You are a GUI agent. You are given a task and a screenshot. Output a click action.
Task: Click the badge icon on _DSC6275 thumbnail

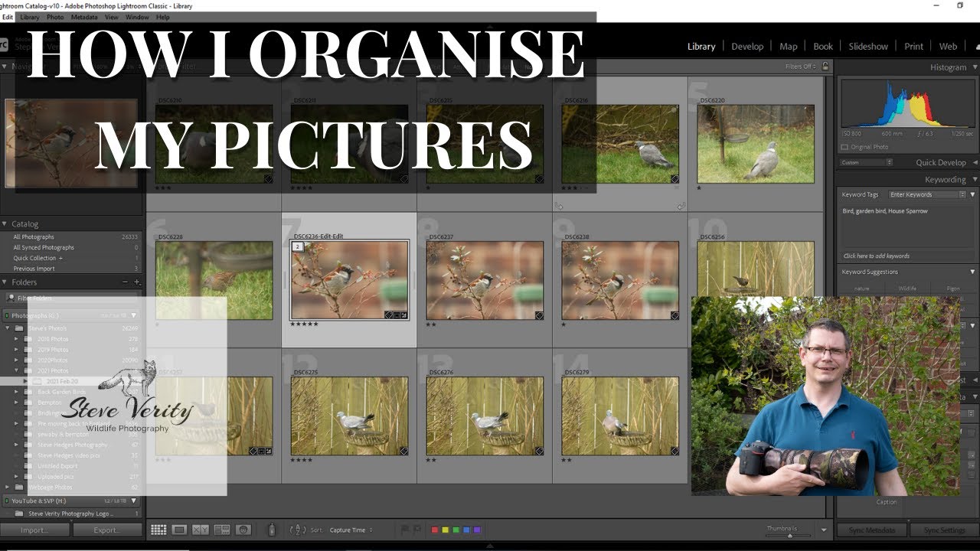403,451
